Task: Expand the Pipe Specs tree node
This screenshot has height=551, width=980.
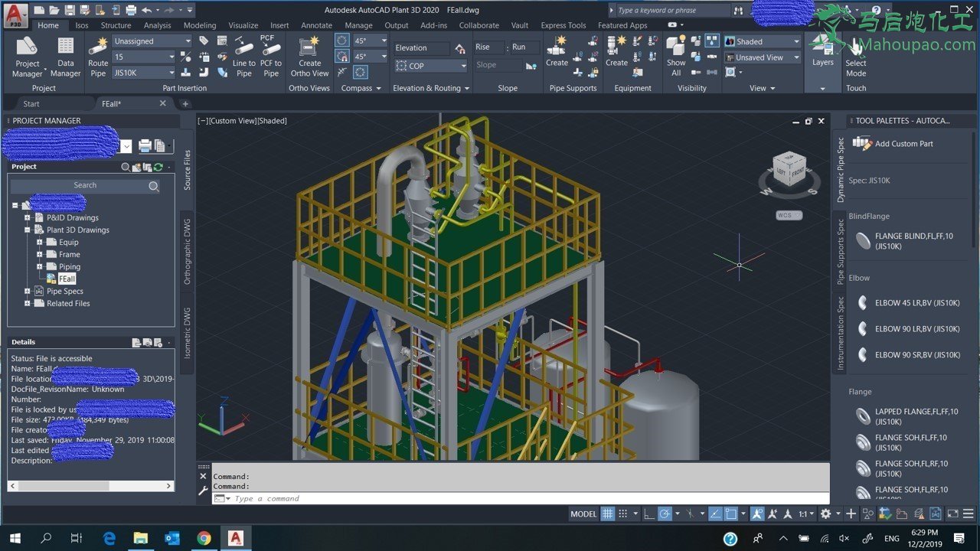Action: [x=28, y=291]
